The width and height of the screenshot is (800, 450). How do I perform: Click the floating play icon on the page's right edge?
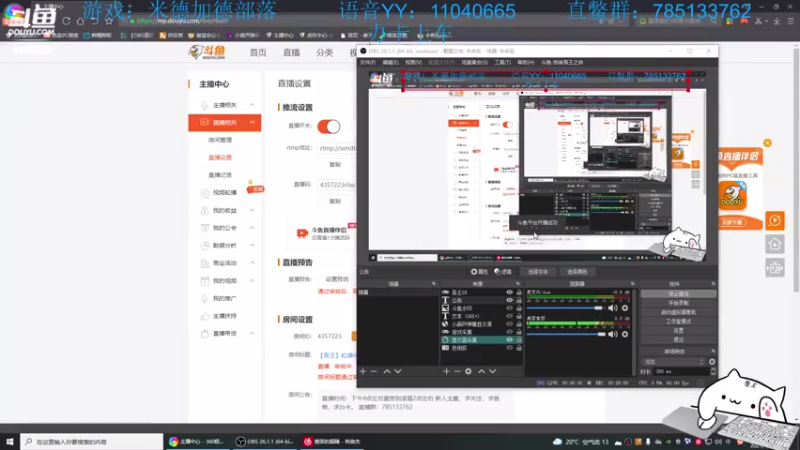774,220
